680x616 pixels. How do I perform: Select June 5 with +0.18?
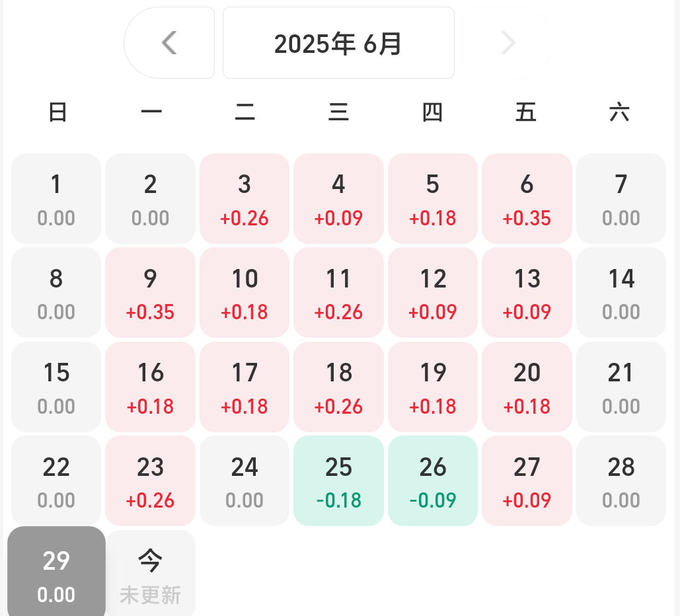click(432, 198)
